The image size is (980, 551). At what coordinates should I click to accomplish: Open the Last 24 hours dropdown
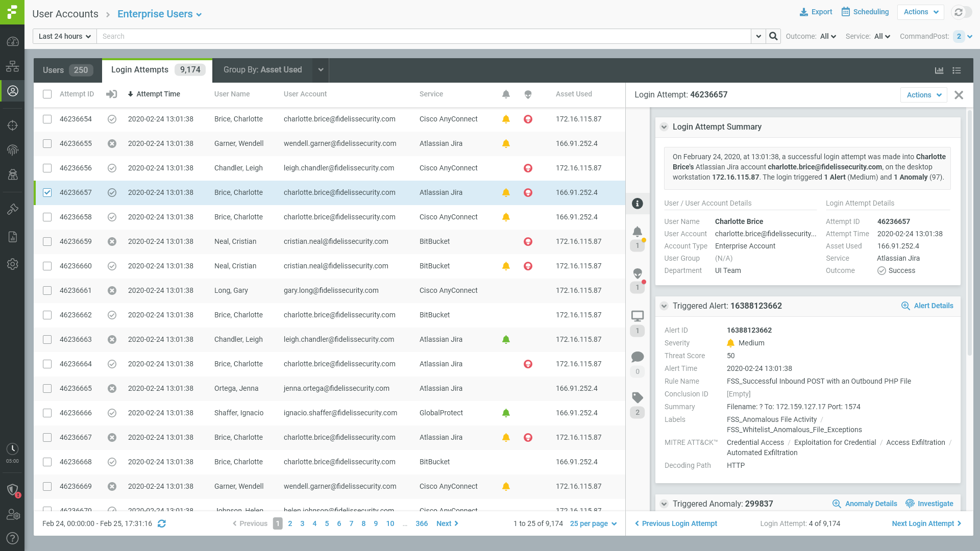click(65, 36)
